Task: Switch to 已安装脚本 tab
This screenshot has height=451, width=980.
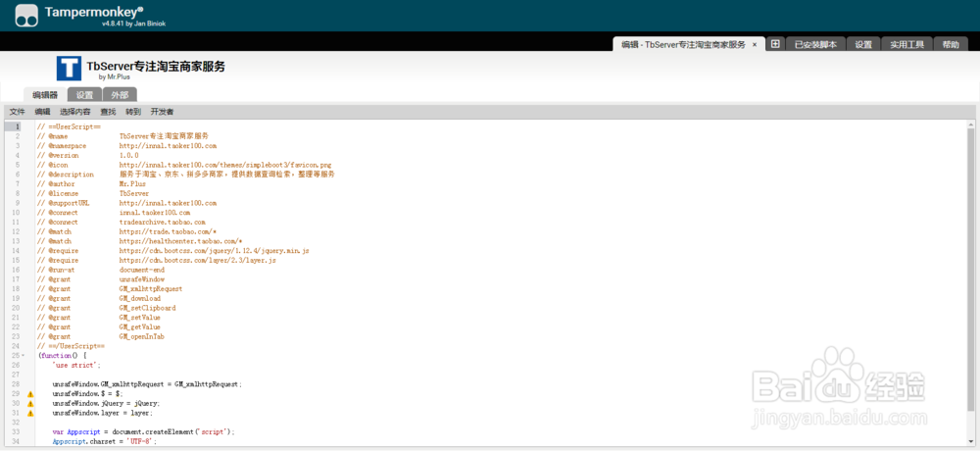Action: click(815, 44)
